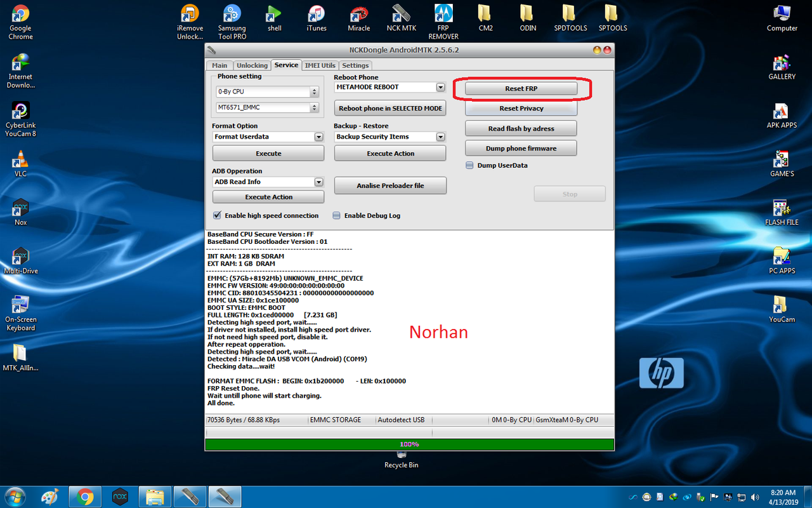Click Execute under Format Option
Image resolution: width=812 pixels, height=508 pixels.
(x=268, y=153)
